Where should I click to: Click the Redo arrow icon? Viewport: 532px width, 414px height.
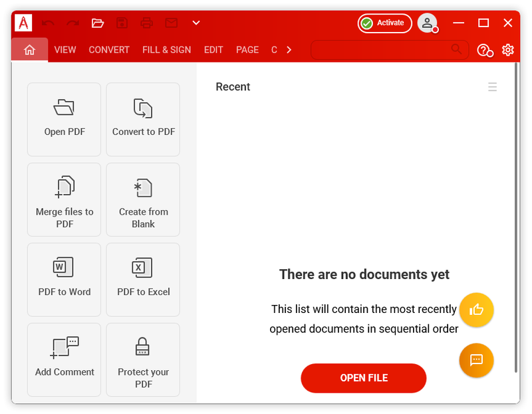tap(72, 23)
